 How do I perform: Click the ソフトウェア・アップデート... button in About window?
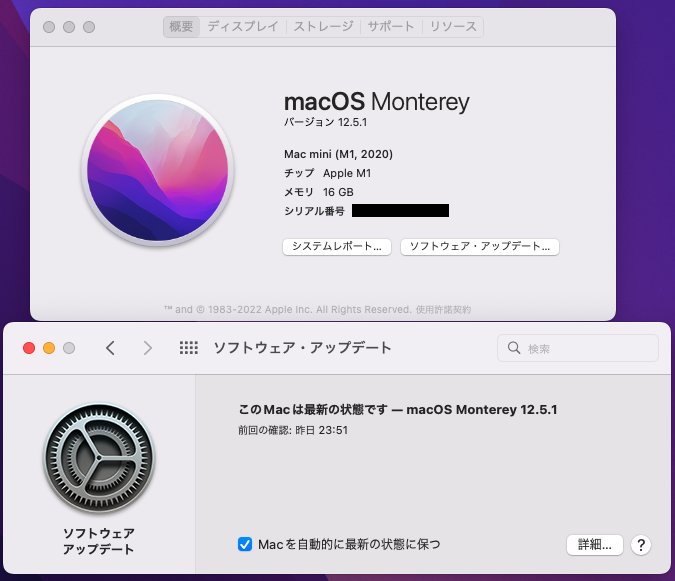480,247
